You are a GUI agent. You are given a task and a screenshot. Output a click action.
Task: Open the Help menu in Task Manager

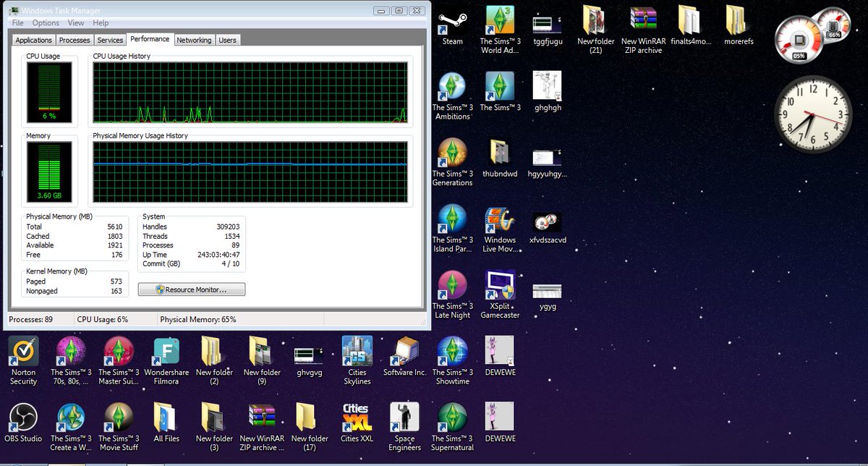point(101,23)
